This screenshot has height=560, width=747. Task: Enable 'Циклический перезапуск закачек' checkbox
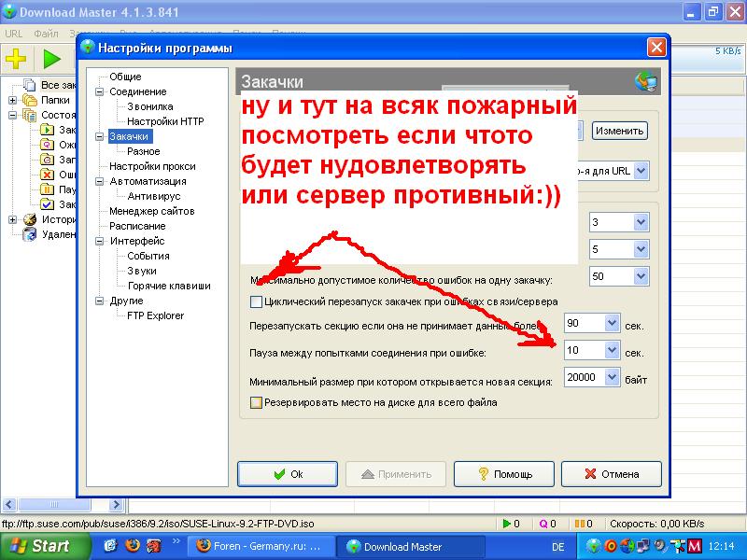click(x=256, y=301)
